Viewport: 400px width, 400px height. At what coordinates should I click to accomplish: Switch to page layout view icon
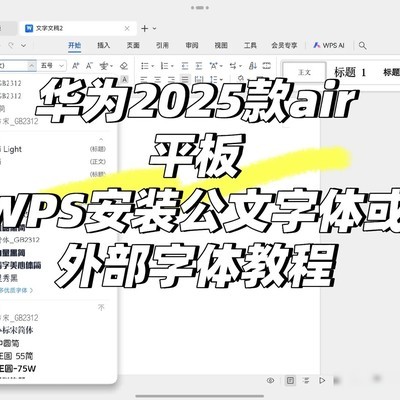click(x=290, y=380)
